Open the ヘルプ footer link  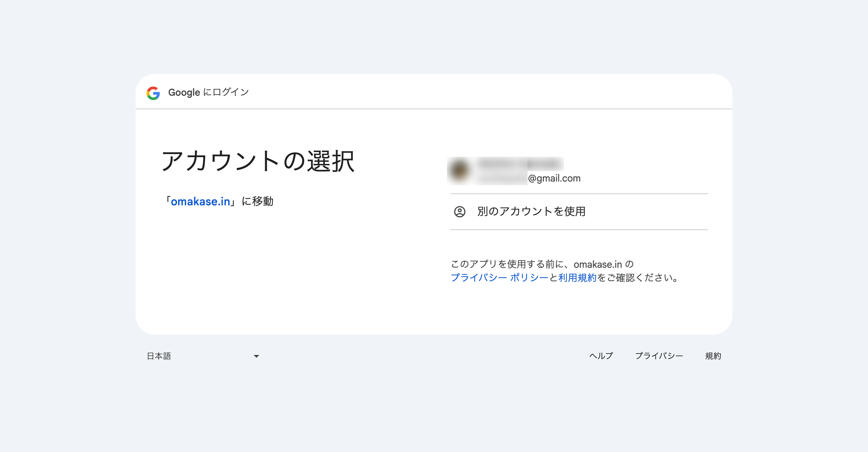pos(601,356)
